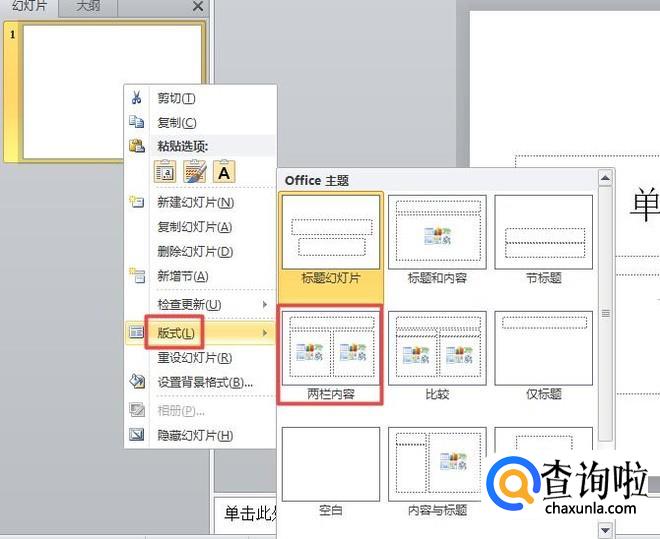Screen dimensions: 660x539
Task: Pick the 标题和内容 layout thumbnail
Action: (x=437, y=241)
